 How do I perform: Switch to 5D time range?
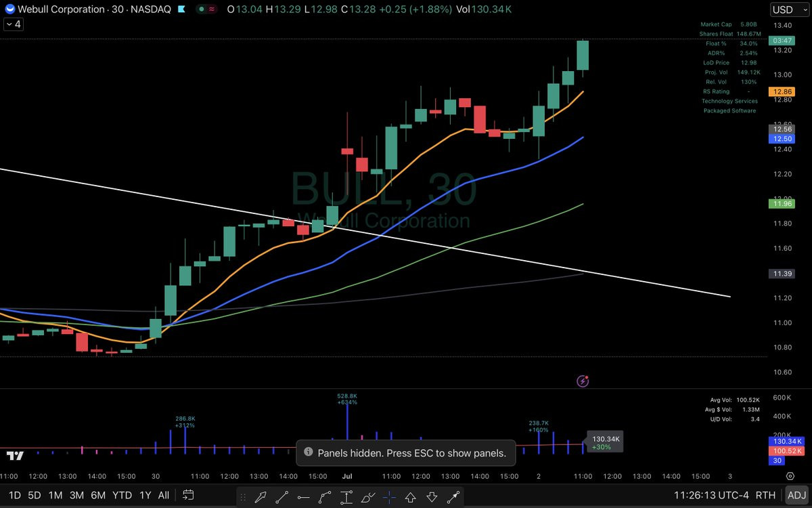(34, 495)
